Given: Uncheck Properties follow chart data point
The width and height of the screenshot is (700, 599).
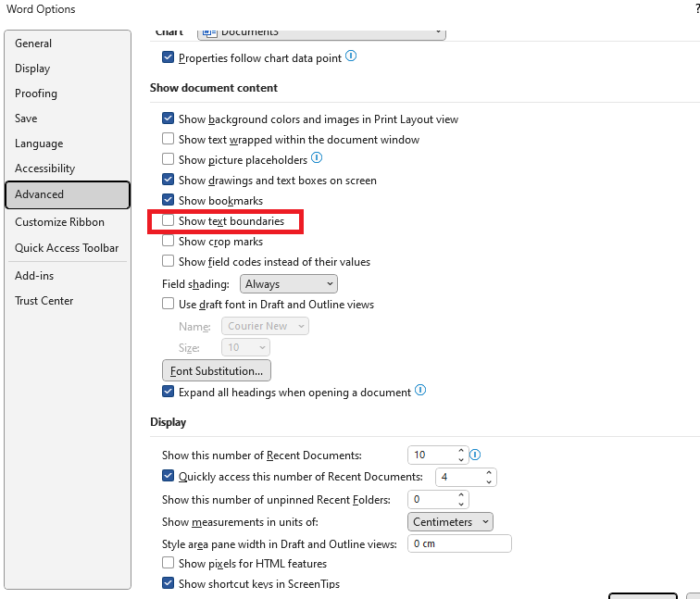Looking at the screenshot, I should pyautogui.click(x=168, y=57).
